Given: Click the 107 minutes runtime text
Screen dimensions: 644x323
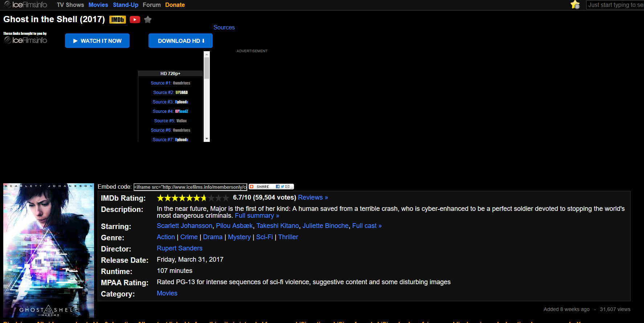Looking at the screenshot, I should (175, 271).
